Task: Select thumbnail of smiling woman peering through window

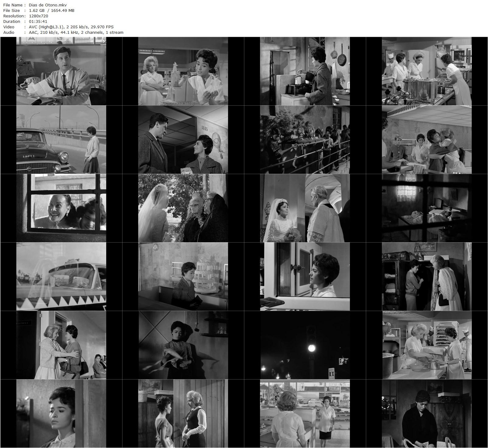Action: tap(61, 208)
